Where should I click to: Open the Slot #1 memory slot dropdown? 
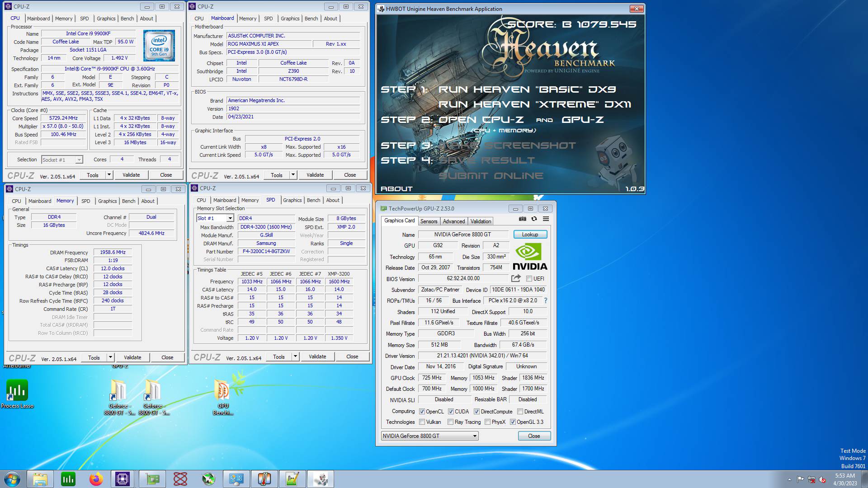tap(215, 218)
